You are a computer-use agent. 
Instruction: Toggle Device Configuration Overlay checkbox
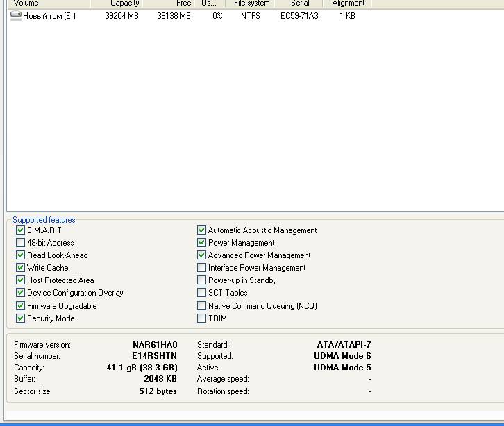click(x=20, y=293)
